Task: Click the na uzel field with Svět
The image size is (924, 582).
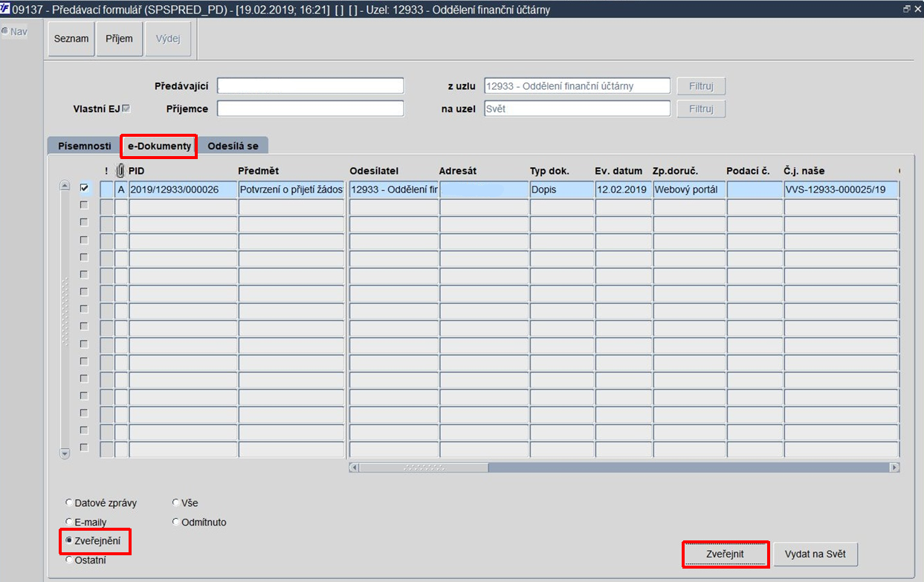Action: (x=577, y=109)
